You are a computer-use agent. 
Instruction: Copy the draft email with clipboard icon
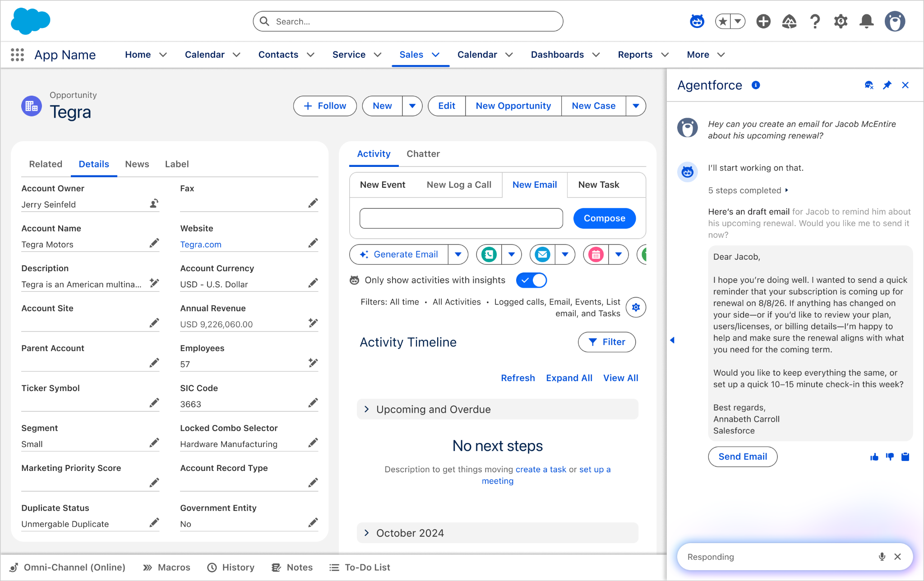click(905, 457)
